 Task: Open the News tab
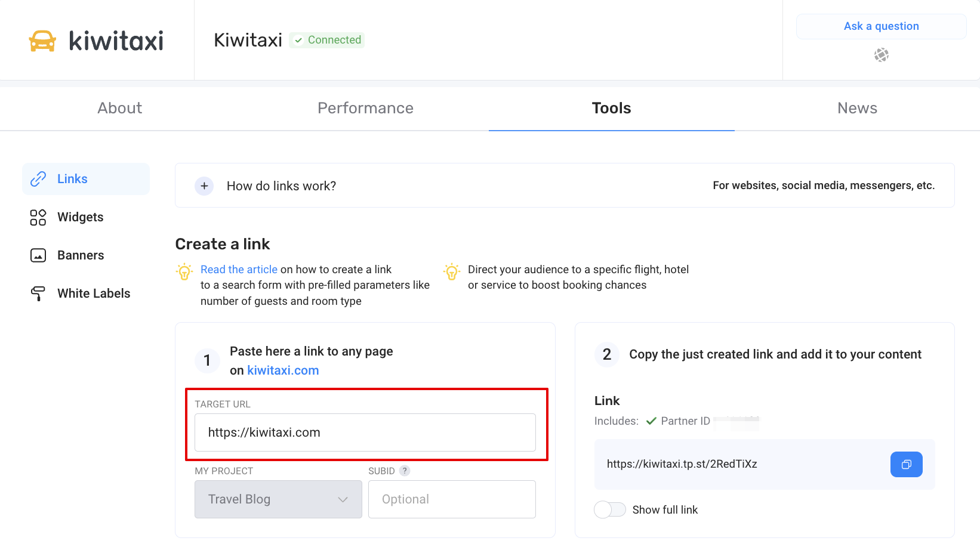coord(857,108)
